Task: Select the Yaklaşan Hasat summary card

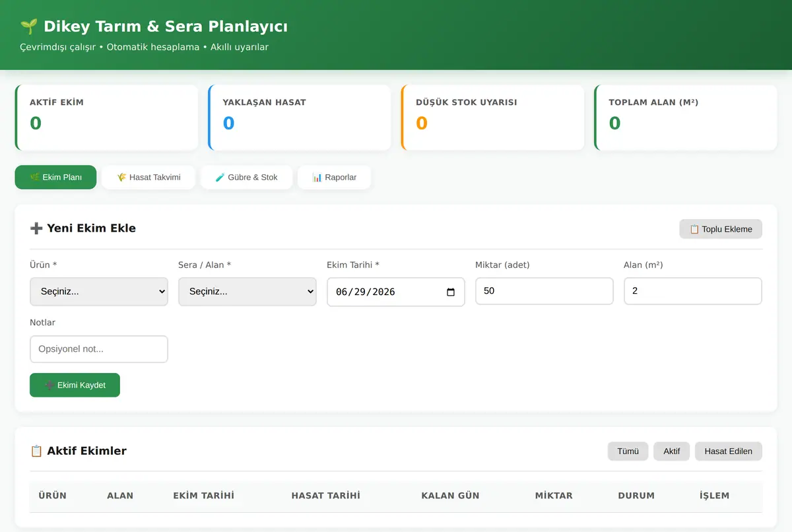Action: pyautogui.click(x=300, y=117)
